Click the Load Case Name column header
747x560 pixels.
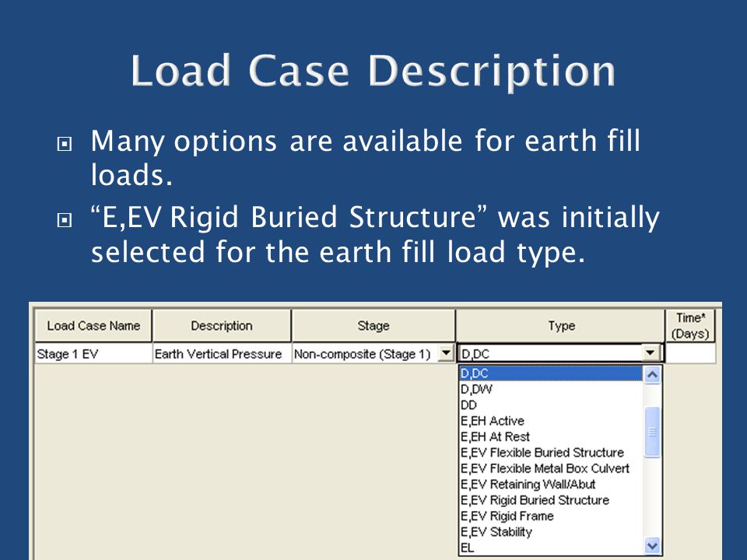(93, 326)
